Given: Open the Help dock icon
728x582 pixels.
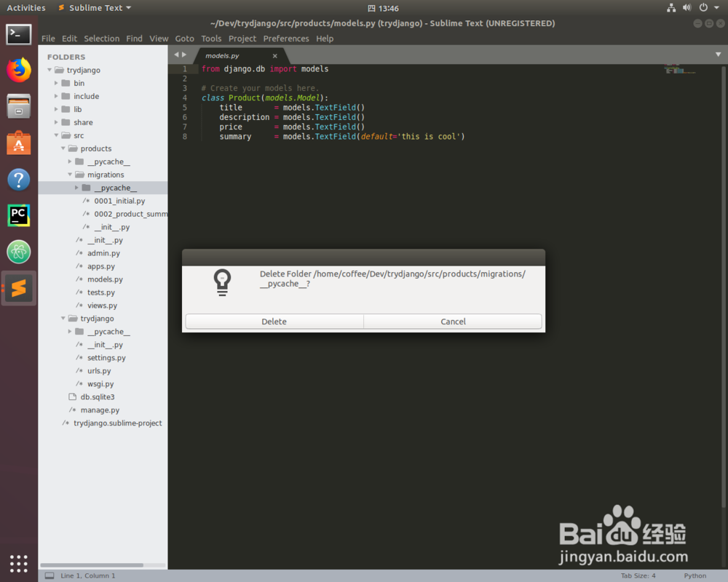Looking at the screenshot, I should pyautogui.click(x=19, y=179).
